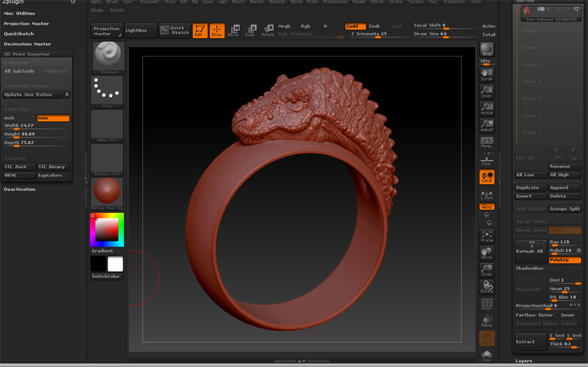
Task: Toggle the Floor grid
Action: tap(487, 159)
